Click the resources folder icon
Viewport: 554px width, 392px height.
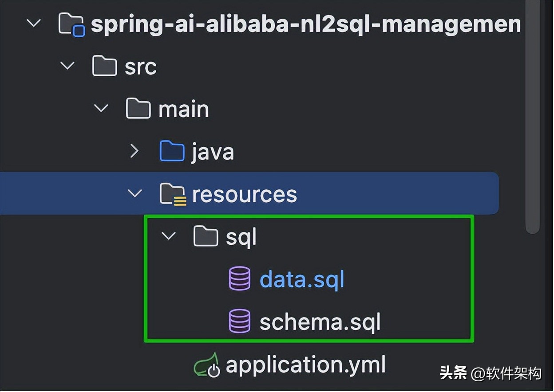pos(172,195)
